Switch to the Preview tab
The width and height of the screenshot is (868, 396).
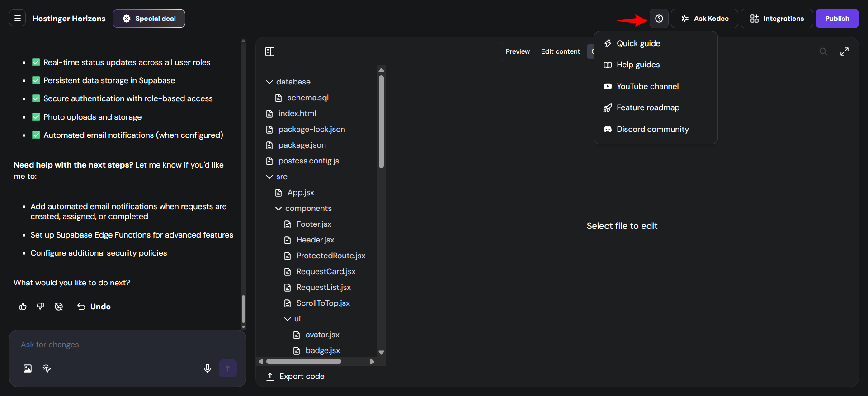(x=518, y=51)
